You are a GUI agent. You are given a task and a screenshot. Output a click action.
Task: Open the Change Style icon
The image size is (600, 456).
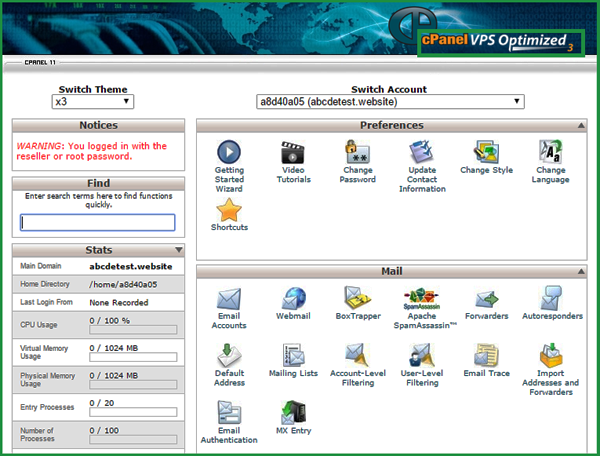[486, 152]
